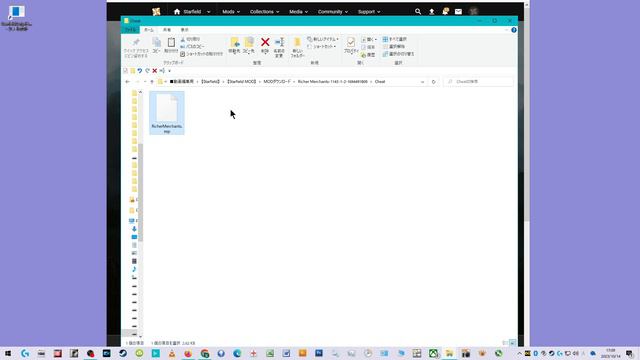Click the blue Help question mark icon
The width and height of the screenshot is (640, 360).
pos(514,30)
